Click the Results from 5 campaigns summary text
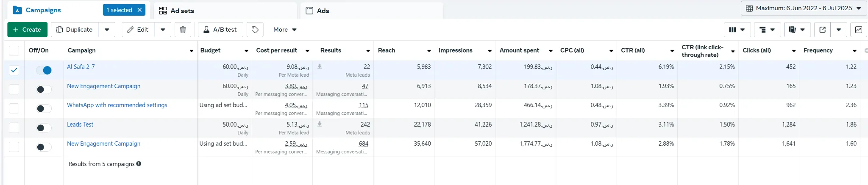 (101, 164)
